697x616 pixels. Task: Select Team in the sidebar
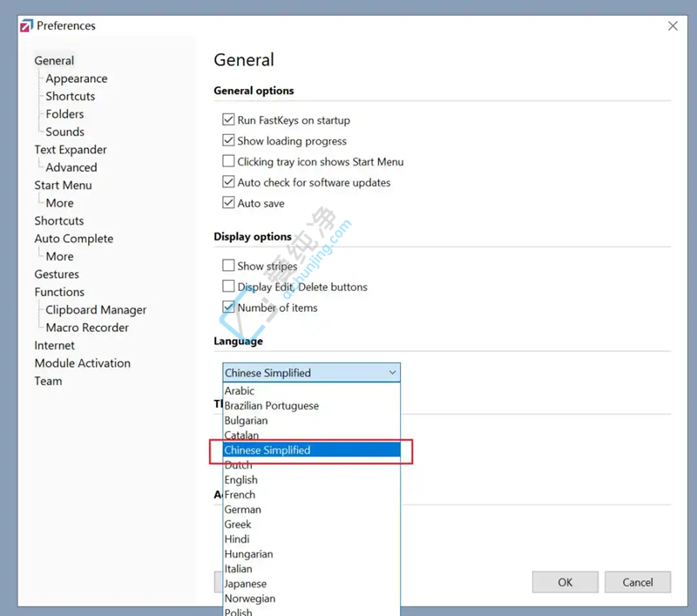(48, 381)
